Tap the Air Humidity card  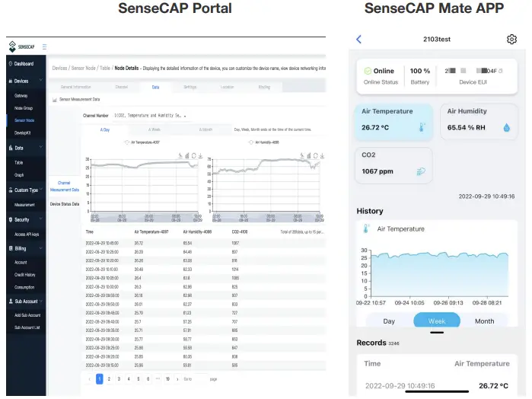(x=479, y=122)
